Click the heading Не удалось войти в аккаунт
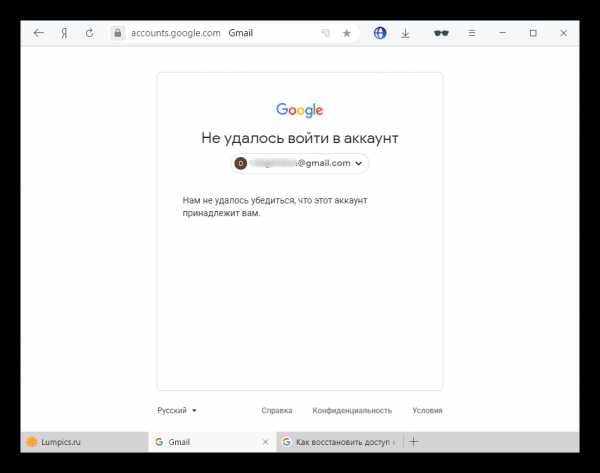 click(x=300, y=138)
